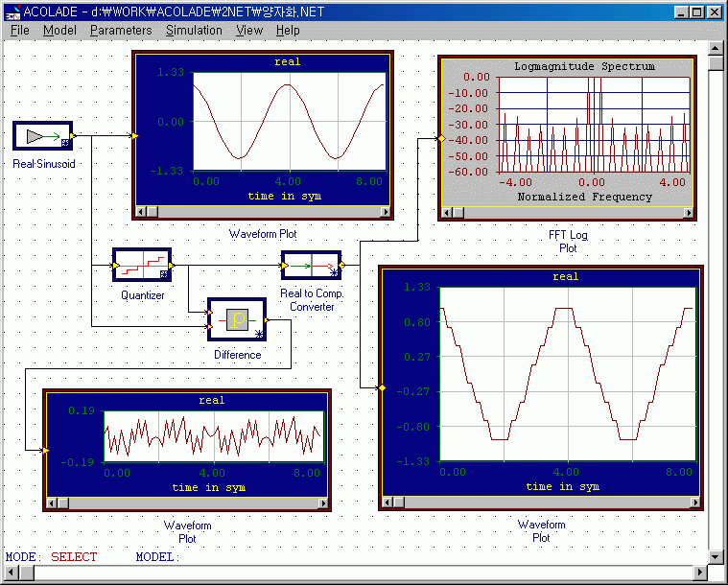
Task: Click the ACOLADE title bar app icon
Action: coord(12,12)
